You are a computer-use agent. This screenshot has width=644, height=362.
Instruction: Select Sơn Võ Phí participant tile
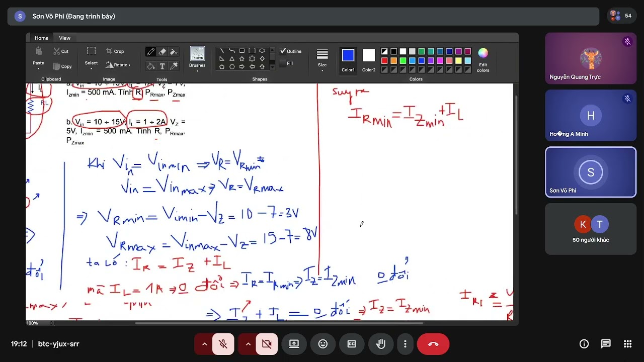[x=591, y=172]
